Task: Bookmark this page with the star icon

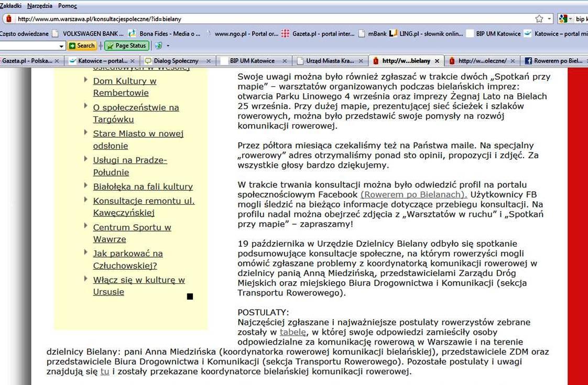Action: coord(539,19)
